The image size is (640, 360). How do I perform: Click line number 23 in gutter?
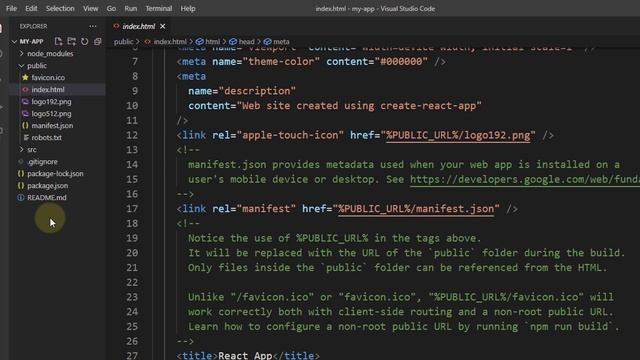pos(132,297)
